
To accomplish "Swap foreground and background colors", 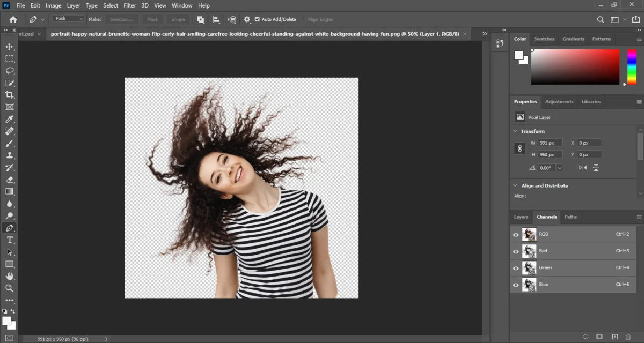I will (x=13, y=311).
